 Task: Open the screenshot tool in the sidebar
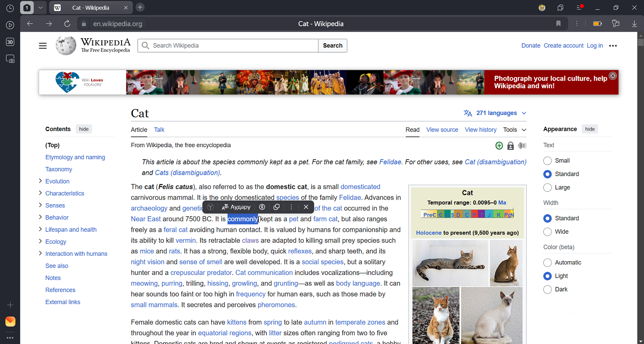(x=10, y=59)
